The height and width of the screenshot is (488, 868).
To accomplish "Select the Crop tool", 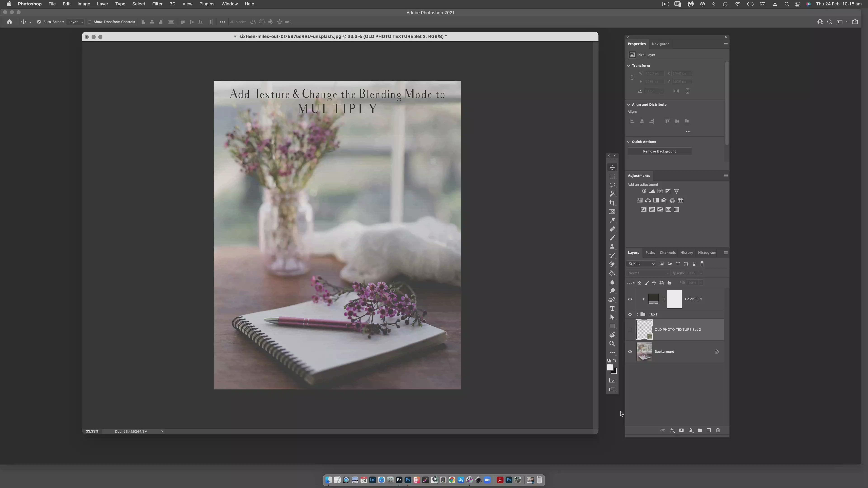I will point(612,203).
